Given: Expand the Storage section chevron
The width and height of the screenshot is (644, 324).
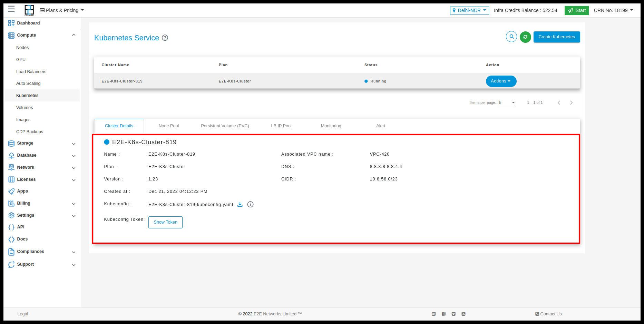Looking at the screenshot, I should coord(74,144).
